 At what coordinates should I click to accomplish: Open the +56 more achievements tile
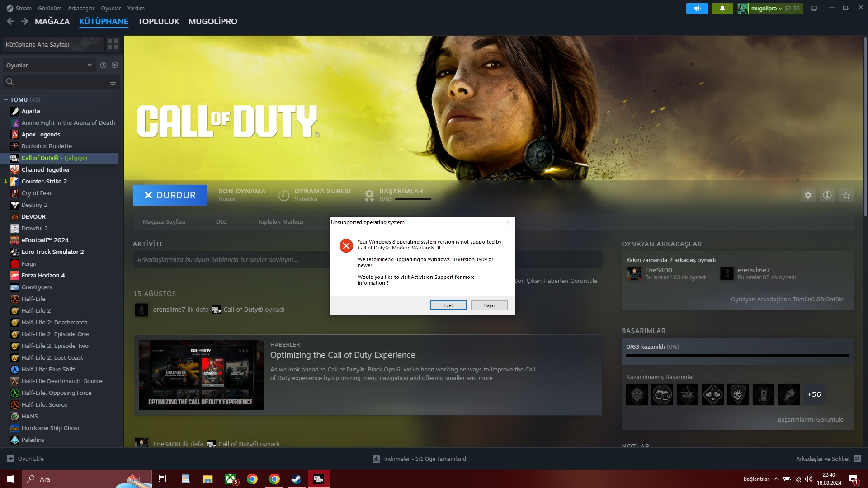814,394
